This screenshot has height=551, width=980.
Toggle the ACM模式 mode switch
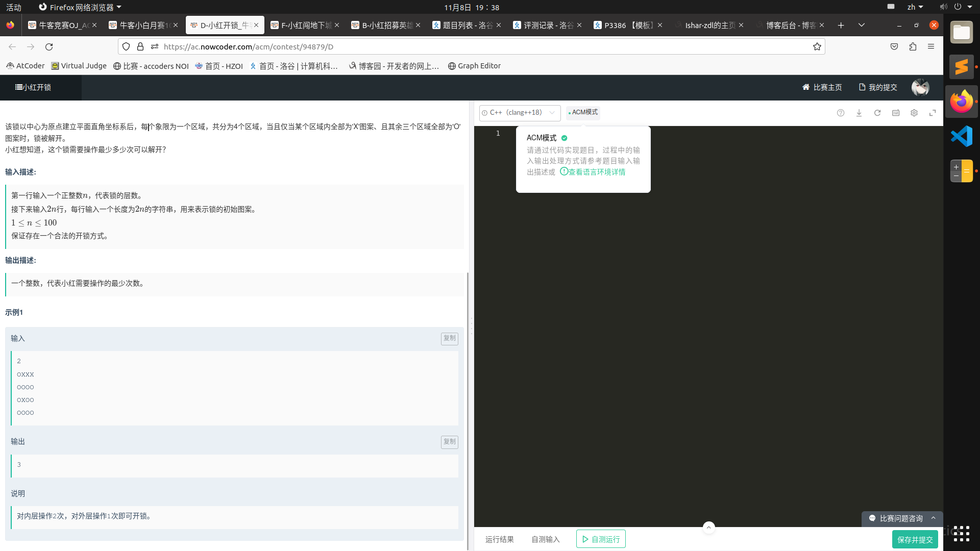point(583,112)
